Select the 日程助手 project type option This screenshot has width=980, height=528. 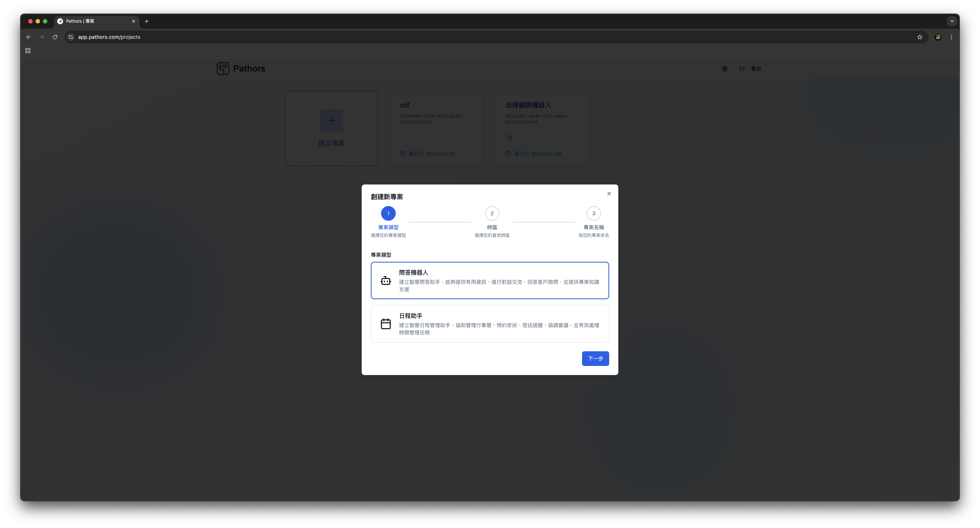point(490,323)
